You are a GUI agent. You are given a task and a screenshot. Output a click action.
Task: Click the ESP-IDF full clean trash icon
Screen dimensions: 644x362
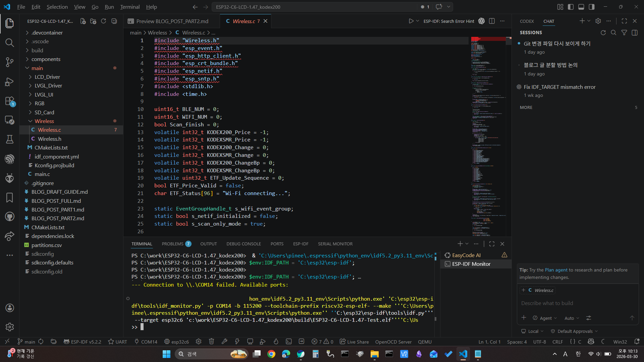click(211, 342)
